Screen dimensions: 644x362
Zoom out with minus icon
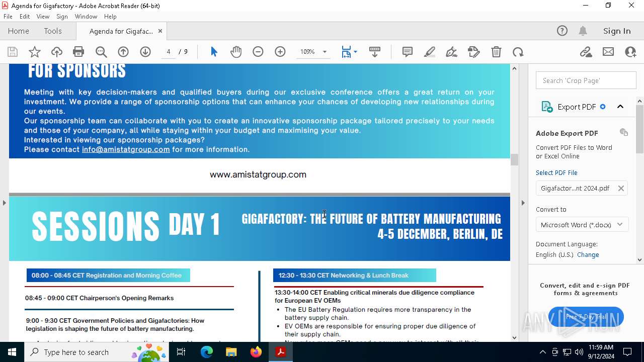pyautogui.click(x=258, y=52)
